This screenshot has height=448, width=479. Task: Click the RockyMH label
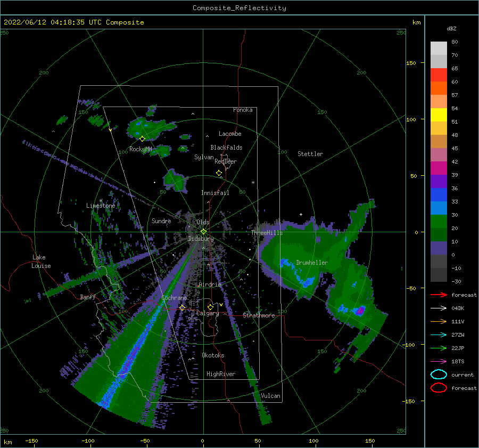pos(141,149)
